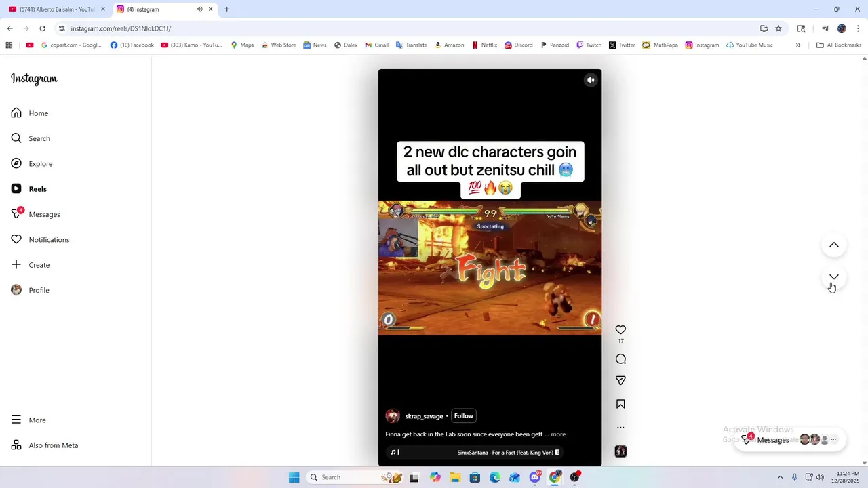This screenshot has height=488, width=868.
Task: Open the Maps bookmark
Action: coord(242,45)
